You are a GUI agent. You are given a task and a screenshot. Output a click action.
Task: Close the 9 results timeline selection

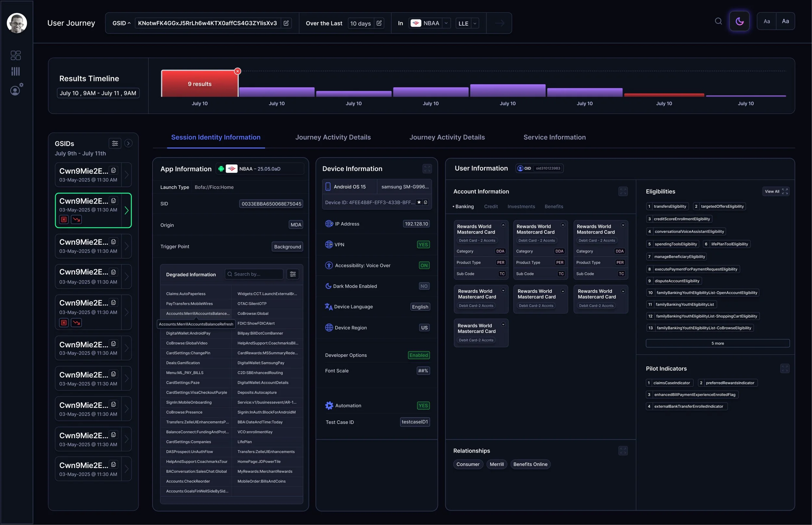(x=237, y=71)
